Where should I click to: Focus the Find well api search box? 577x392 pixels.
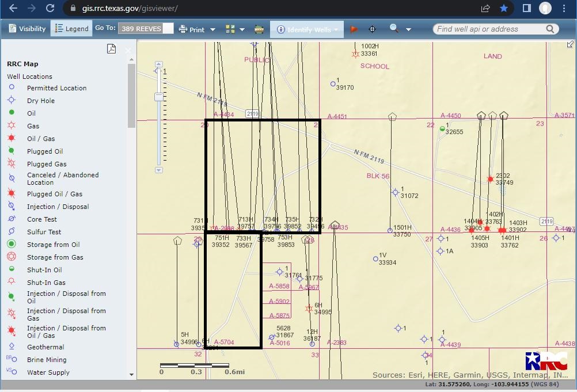[489, 29]
